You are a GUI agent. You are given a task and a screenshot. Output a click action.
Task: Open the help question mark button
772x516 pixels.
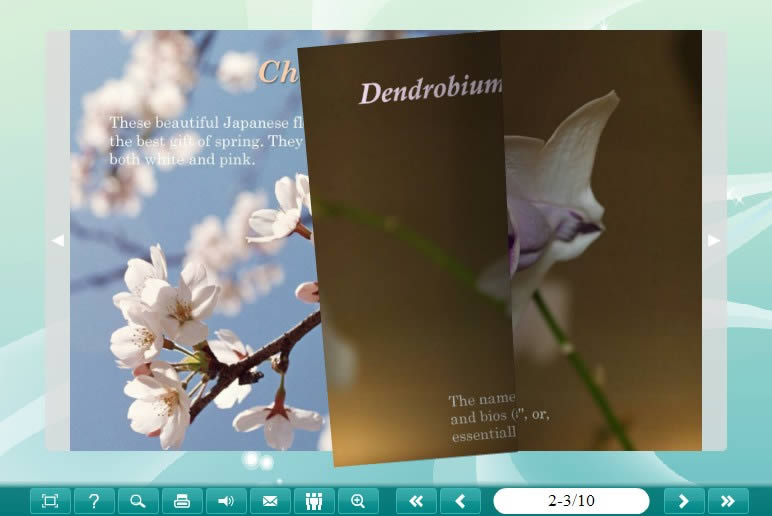coord(94,501)
